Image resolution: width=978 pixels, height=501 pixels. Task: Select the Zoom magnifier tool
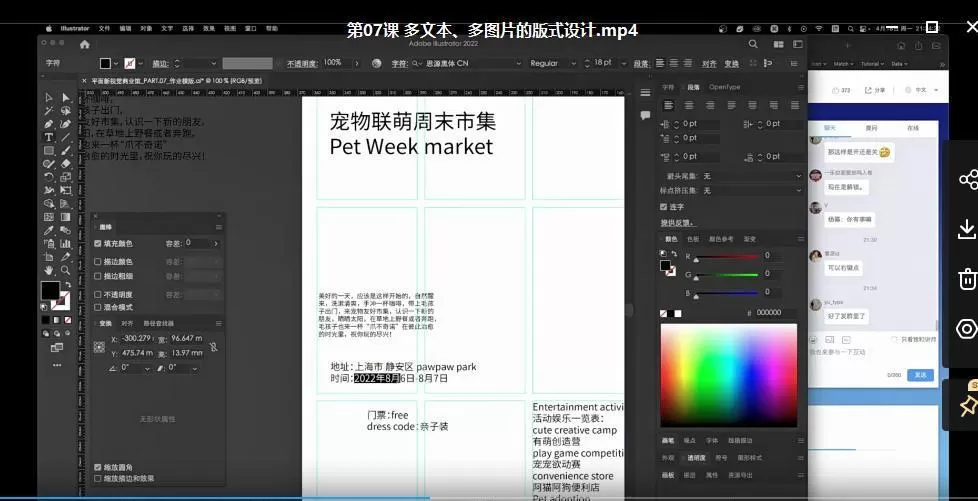coord(65,270)
